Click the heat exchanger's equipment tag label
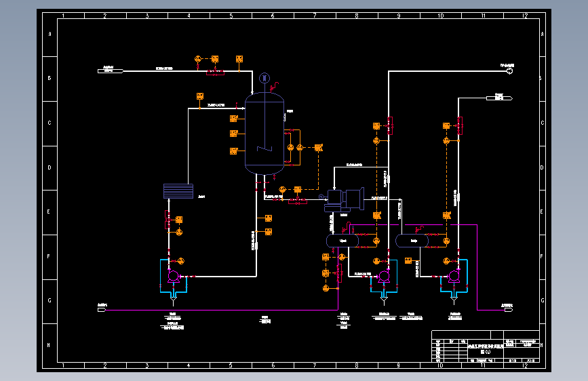588x381 pixels. coord(201,197)
